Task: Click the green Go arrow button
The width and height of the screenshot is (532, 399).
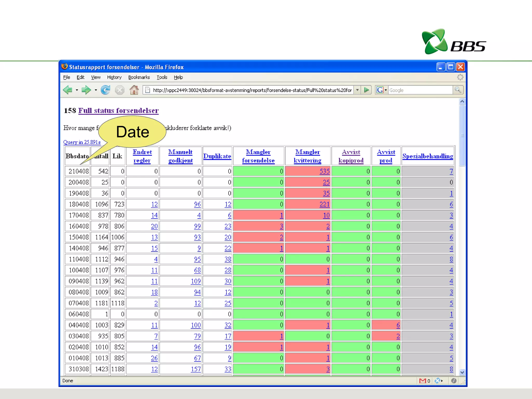Action: (367, 90)
